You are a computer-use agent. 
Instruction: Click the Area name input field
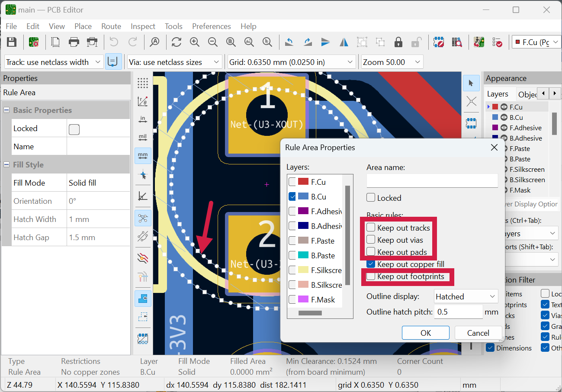pos(432,181)
